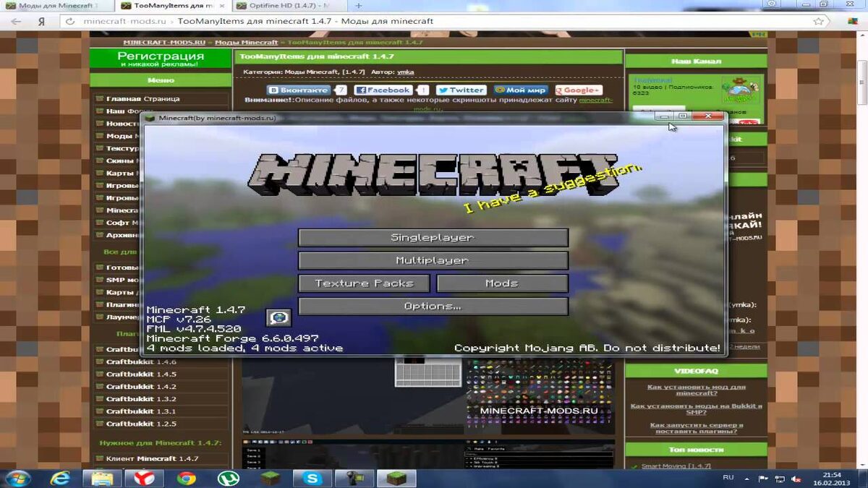
Task: Share page via Вконтакте button
Action: coord(299,90)
